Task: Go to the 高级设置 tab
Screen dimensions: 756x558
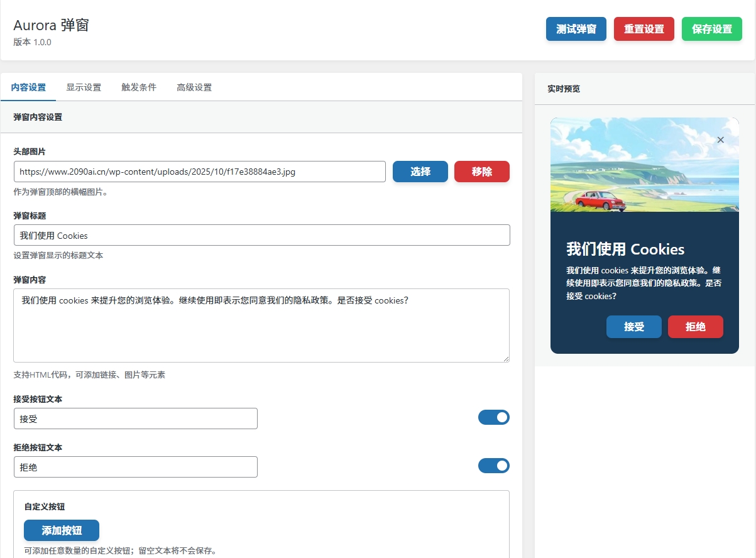Action: click(x=194, y=87)
